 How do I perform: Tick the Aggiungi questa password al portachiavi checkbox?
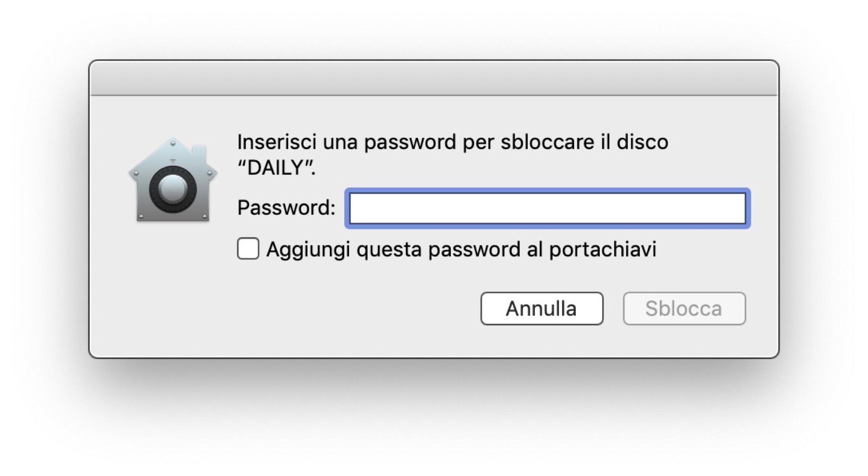tap(248, 249)
